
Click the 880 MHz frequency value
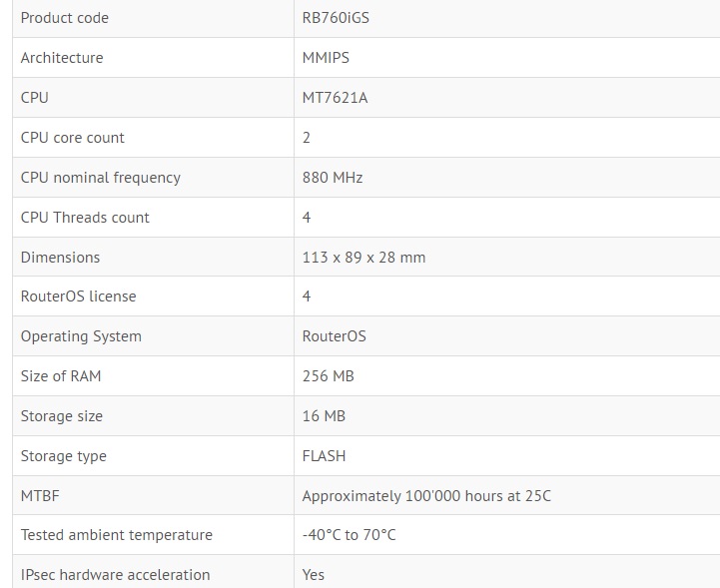(333, 178)
